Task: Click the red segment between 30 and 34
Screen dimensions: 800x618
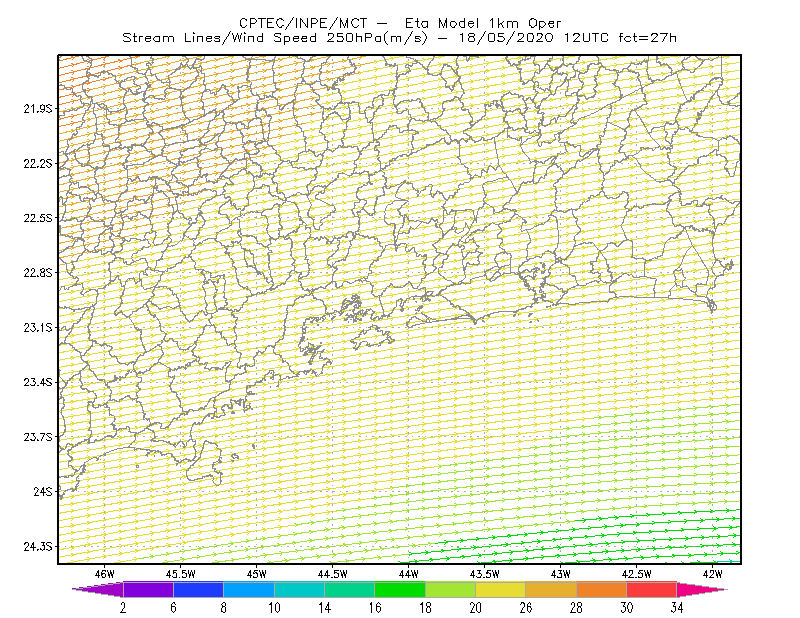Action: coord(652,589)
